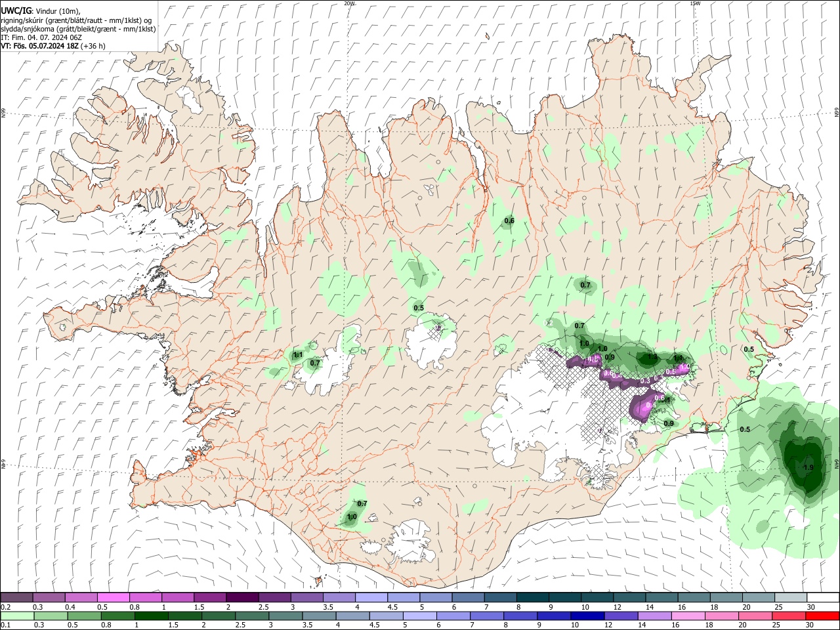This screenshot has height=630, width=840.
Task: Select the 3 grey-green swatch, lower legend row
Action: point(285,616)
